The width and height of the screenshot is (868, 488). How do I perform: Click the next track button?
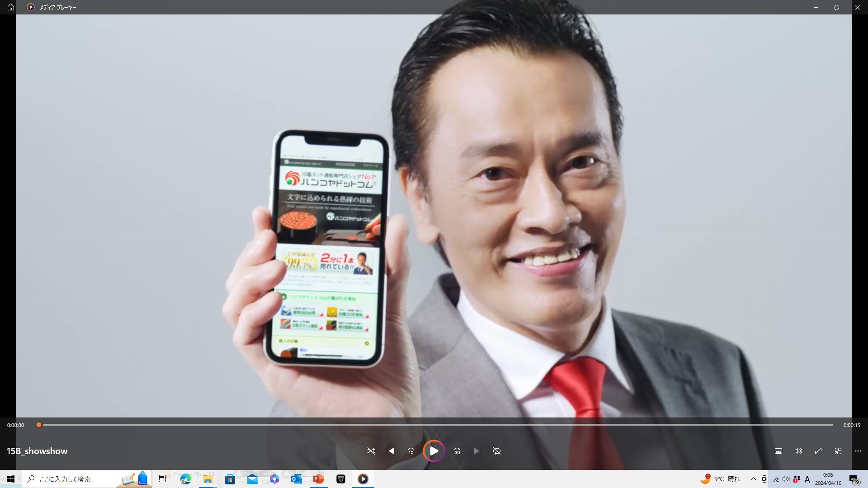coord(477,451)
